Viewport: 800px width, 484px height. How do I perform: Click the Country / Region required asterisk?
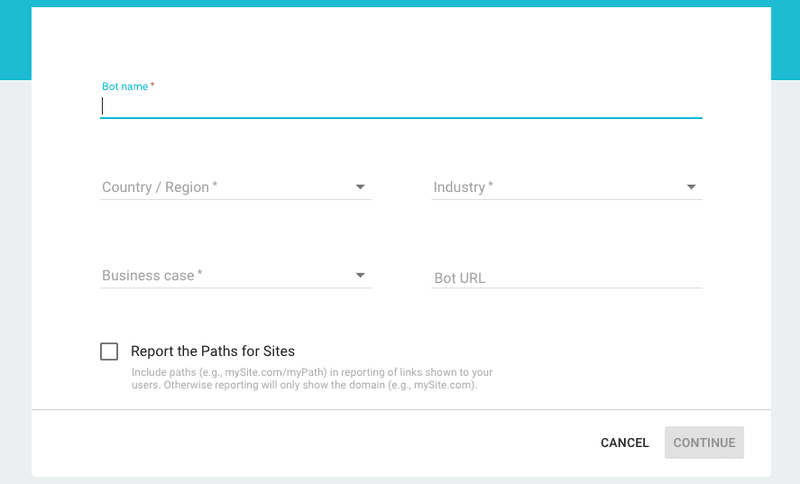pos(215,186)
